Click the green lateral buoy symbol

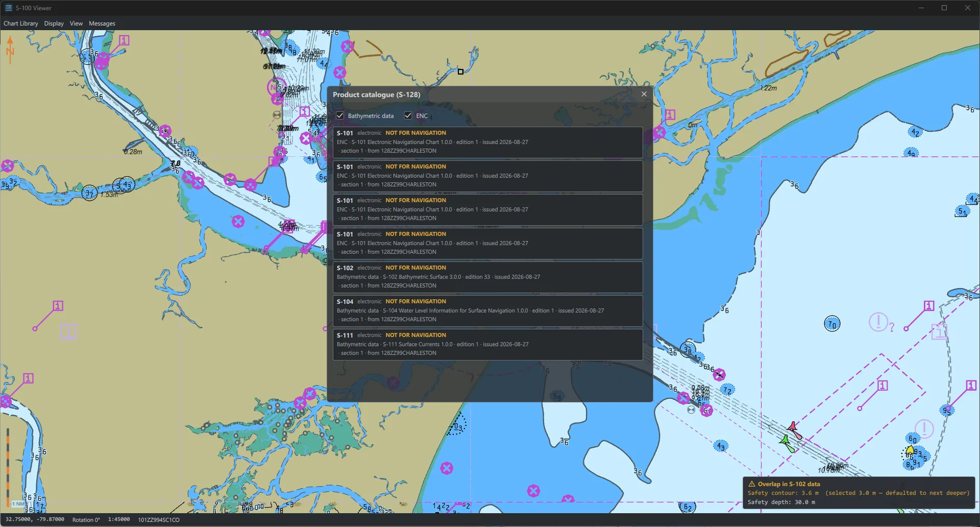click(x=785, y=439)
